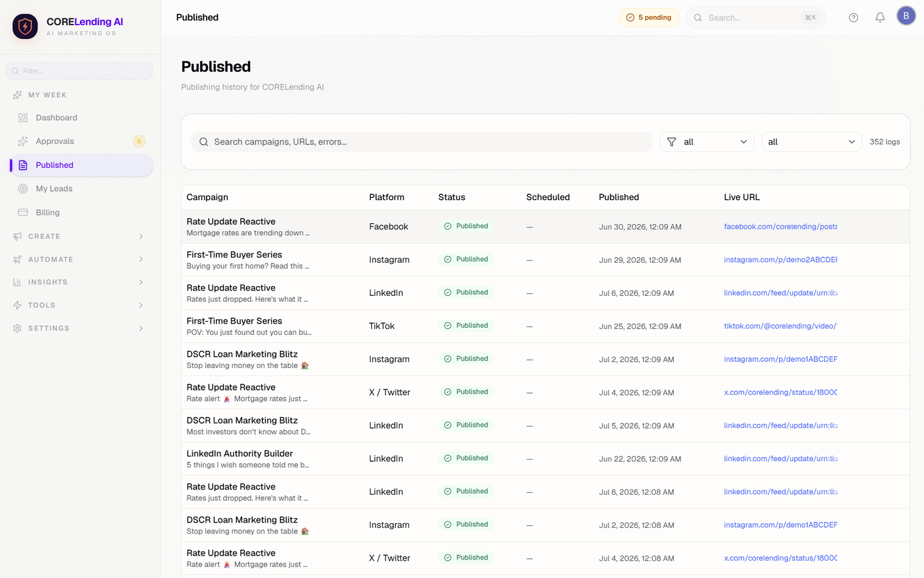924x578 pixels.
Task: Click the Facebook platform cell
Action: tap(389, 227)
